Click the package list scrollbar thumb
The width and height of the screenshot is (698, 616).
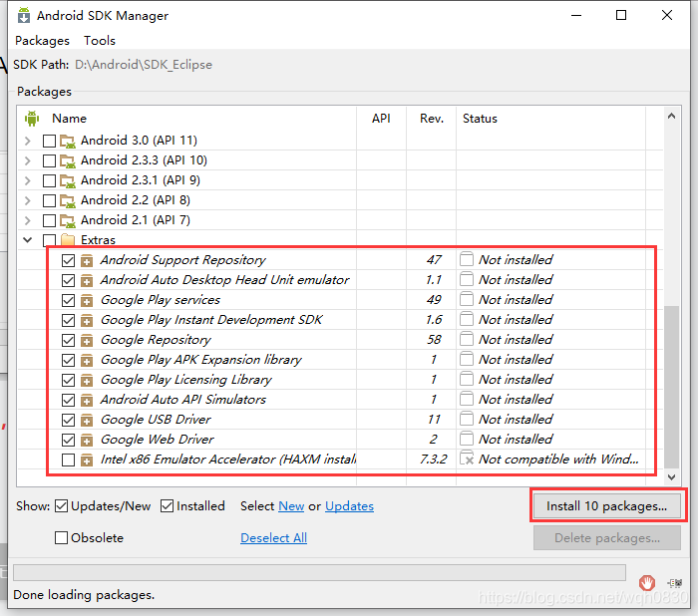point(671,387)
